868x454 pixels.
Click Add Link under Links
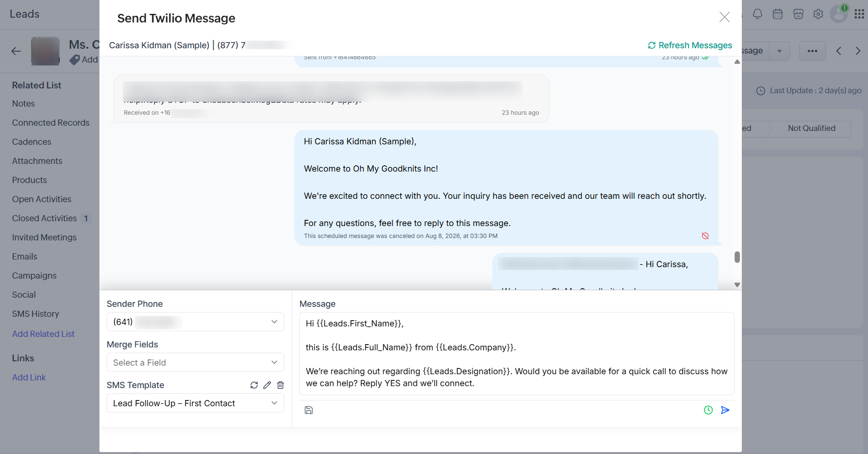click(29, 378)
